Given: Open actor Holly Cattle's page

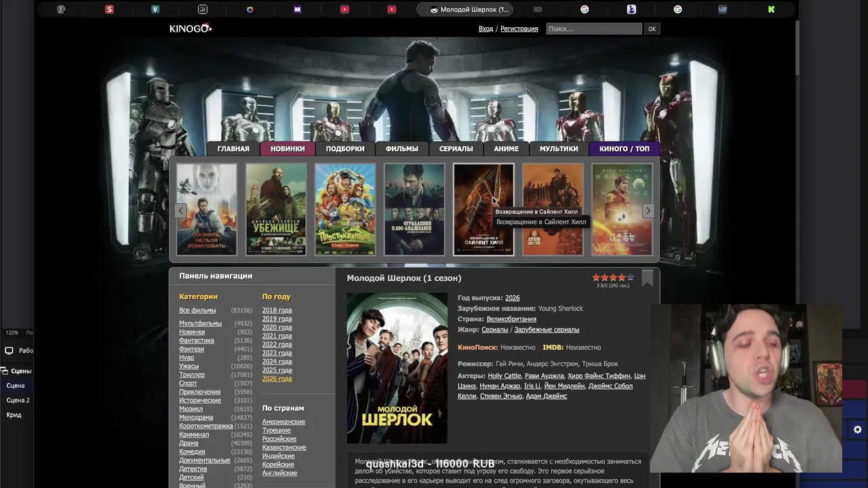Looking at the screenshot, I should (505, 375).
